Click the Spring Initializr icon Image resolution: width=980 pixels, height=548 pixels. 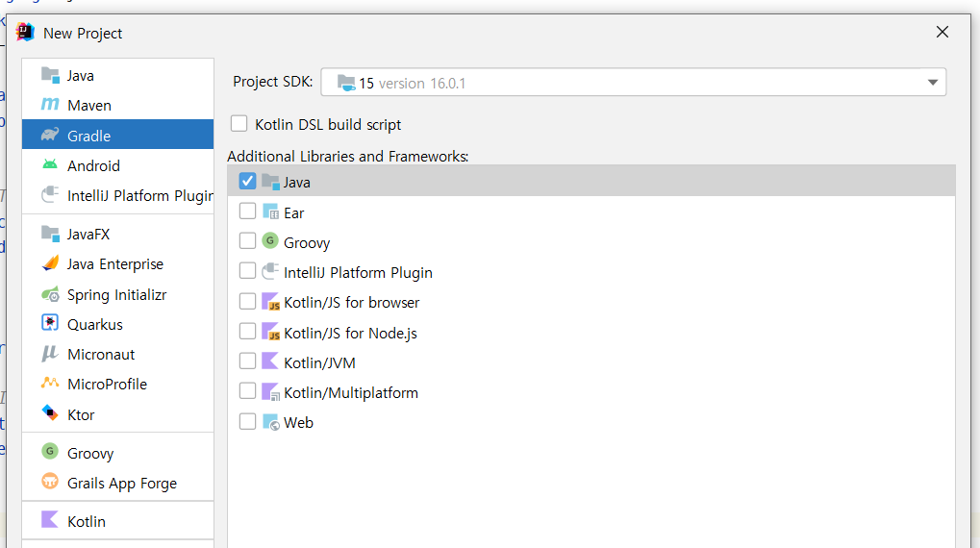point(50,293)
